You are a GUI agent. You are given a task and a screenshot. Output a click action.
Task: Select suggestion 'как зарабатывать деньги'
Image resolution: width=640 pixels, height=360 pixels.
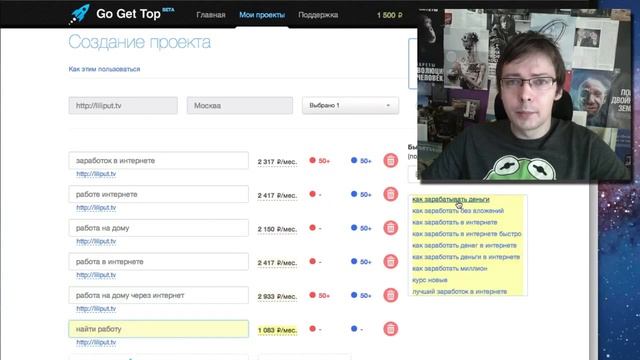click(x=451, y=200)
